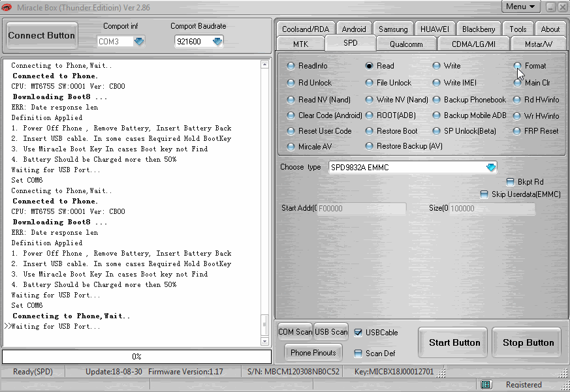Click the Firmware Version:1.17 status text

coord(185,372)
